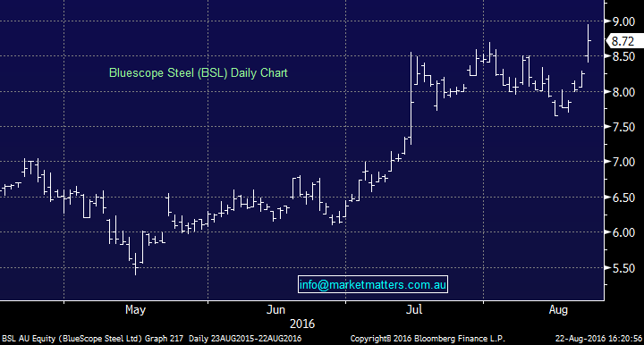This screenshot has height=345, width=644.
Task: Click the 7.50 price axis label
Action: [623, 127]
